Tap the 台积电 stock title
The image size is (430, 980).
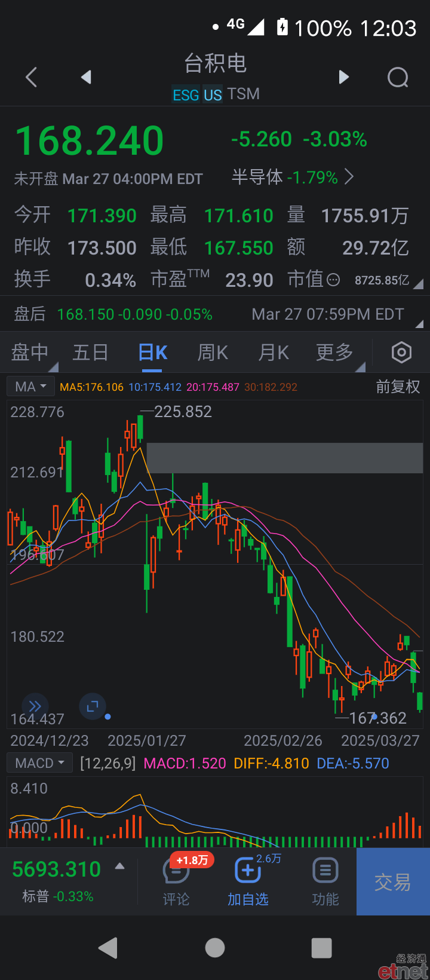(x=215, y=63)
